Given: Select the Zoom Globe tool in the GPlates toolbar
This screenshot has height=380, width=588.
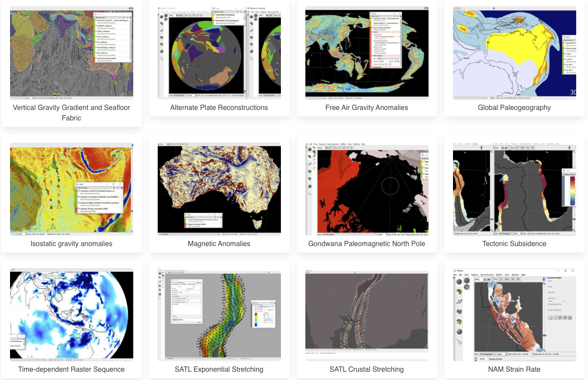Looking at the screenshot, I should (x=466, y=287).
